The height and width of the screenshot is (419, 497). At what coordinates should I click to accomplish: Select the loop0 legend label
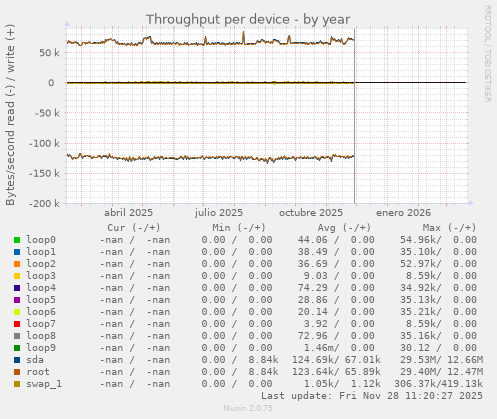(x=41, y=240)
